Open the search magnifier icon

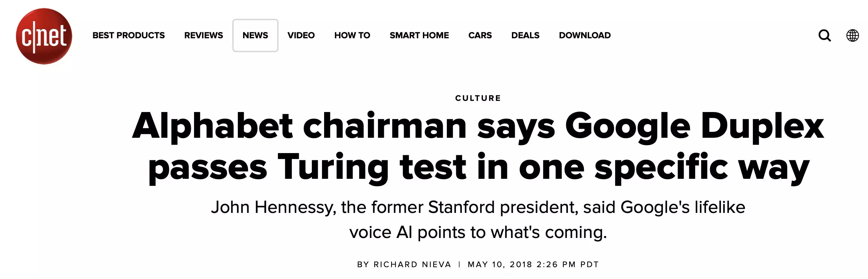pyautogui.click(x=825, y=35)
